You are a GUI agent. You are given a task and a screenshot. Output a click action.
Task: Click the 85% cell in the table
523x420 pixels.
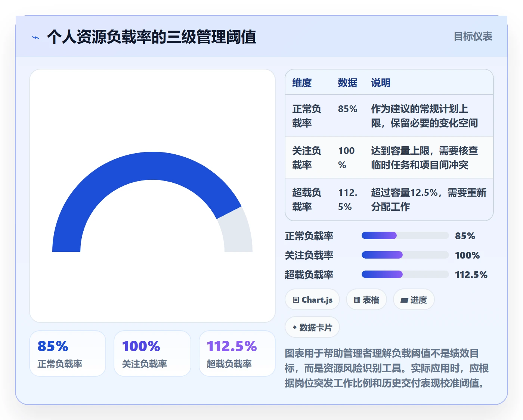click(x=348, y=109)
